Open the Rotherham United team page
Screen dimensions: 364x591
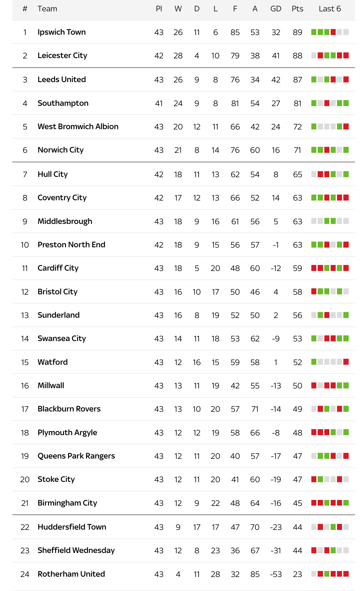pyautogui.click(x=71, y=574)
